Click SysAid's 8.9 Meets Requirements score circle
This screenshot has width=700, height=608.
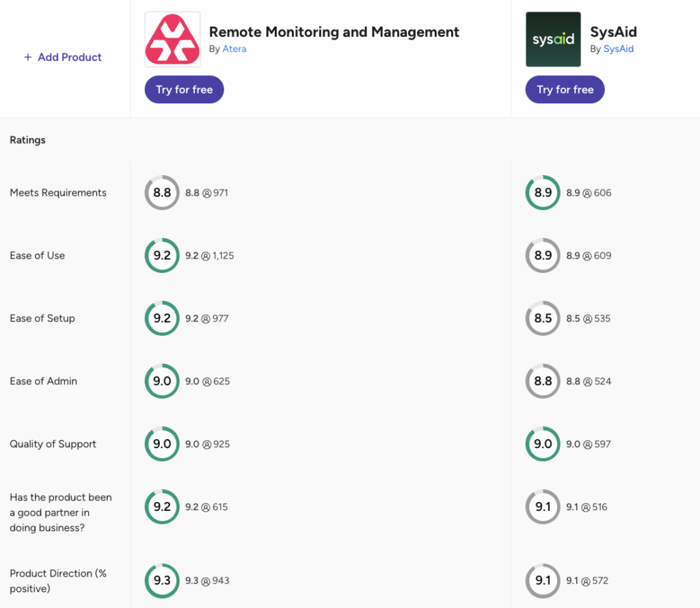[543, 193]
